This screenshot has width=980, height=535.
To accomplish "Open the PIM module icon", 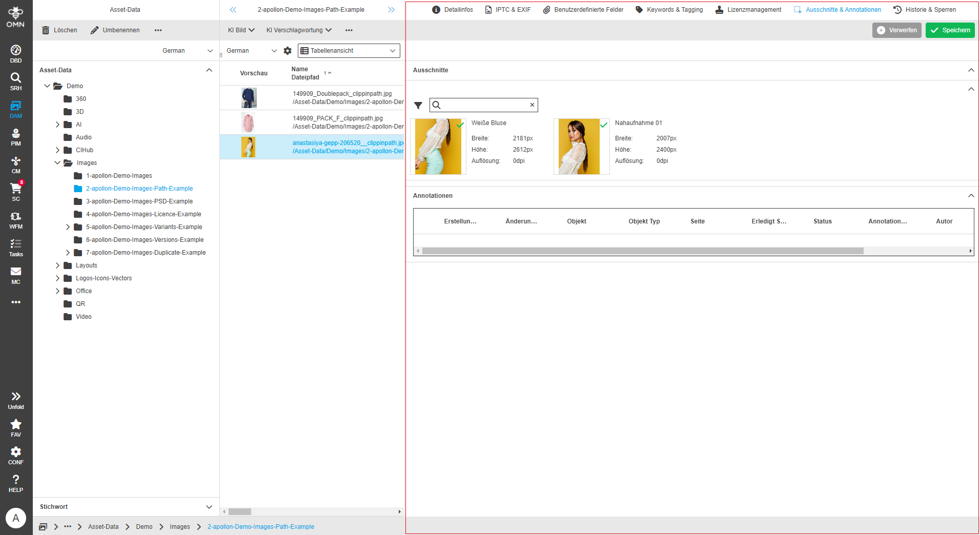I will (16, 137).
